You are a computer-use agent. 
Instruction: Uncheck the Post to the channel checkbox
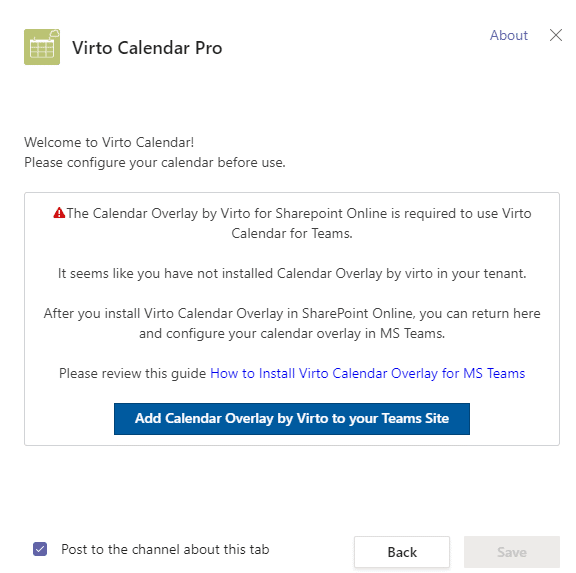(40, 549)
